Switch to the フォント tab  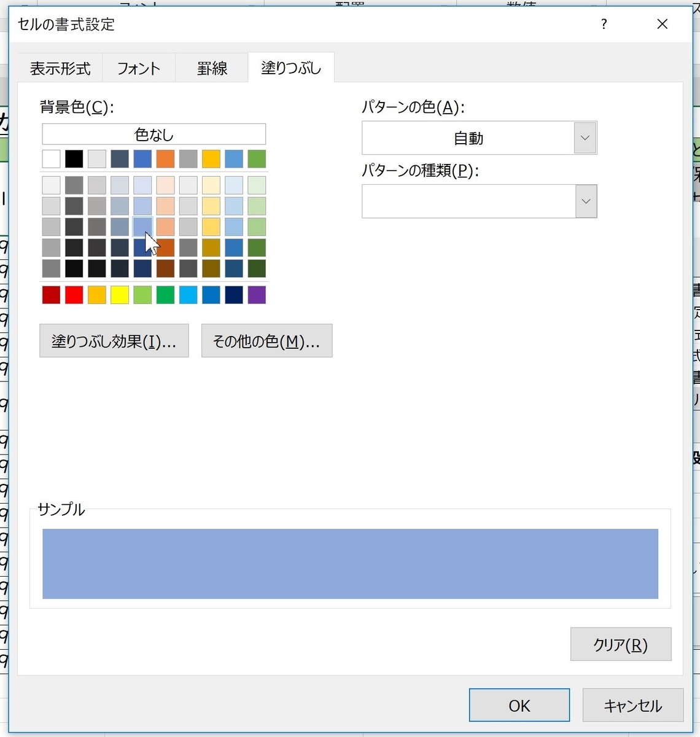coord(138,68)
